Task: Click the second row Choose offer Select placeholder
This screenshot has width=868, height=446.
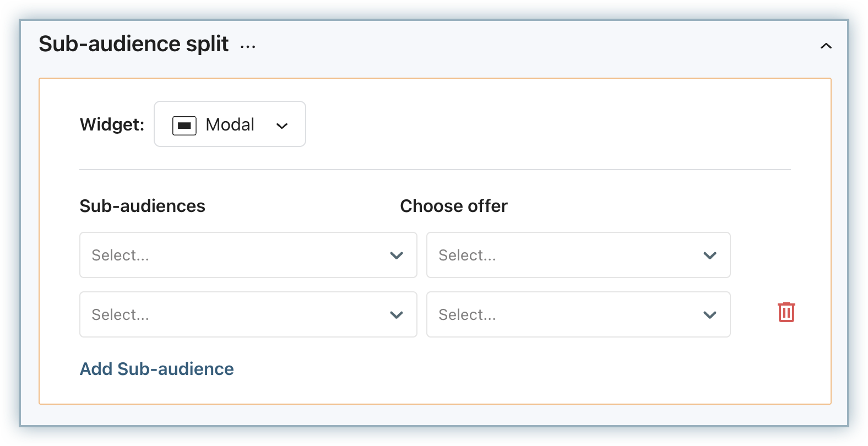Action: 467,315
